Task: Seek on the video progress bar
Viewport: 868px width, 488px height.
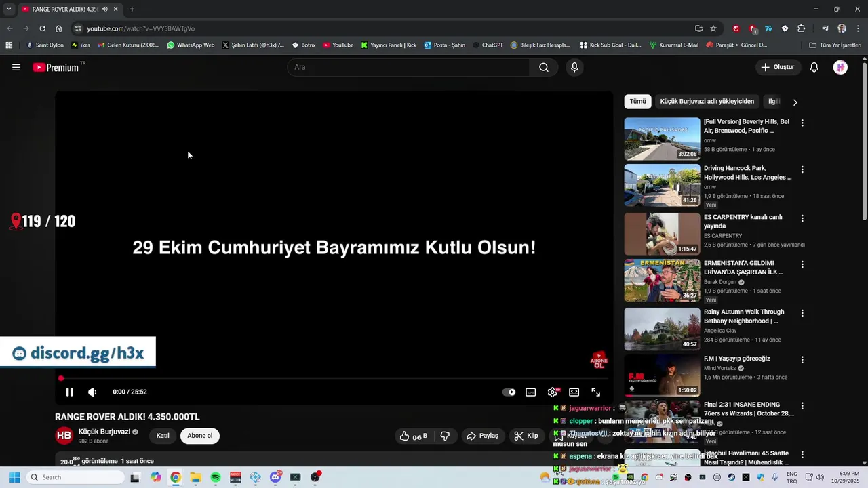Action: point(334,378)
